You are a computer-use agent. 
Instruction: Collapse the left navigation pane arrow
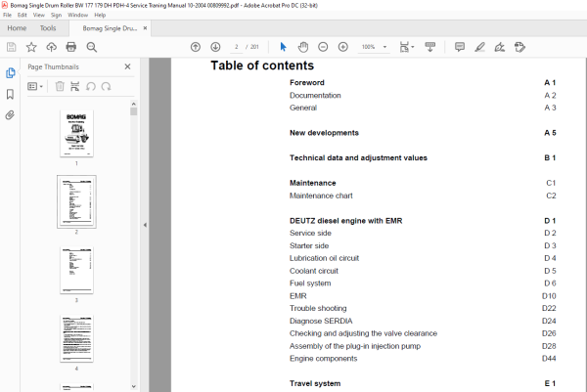pos(145,225)
